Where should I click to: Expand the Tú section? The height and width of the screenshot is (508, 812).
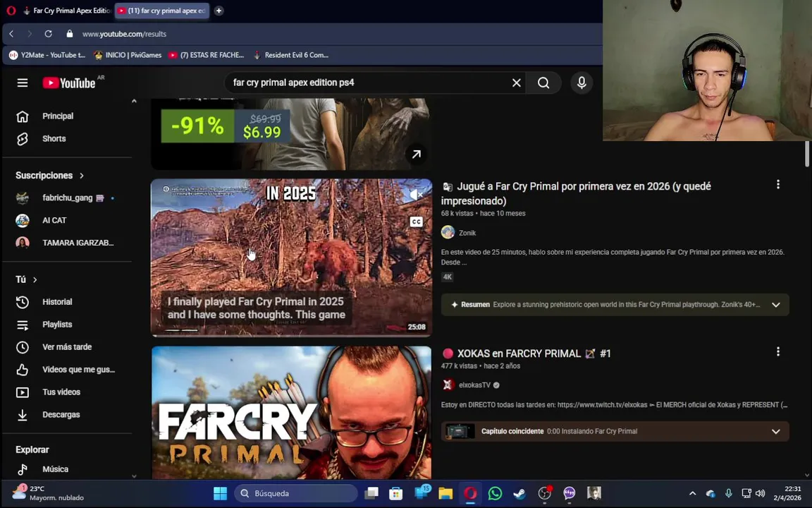(x=26, y=279)
